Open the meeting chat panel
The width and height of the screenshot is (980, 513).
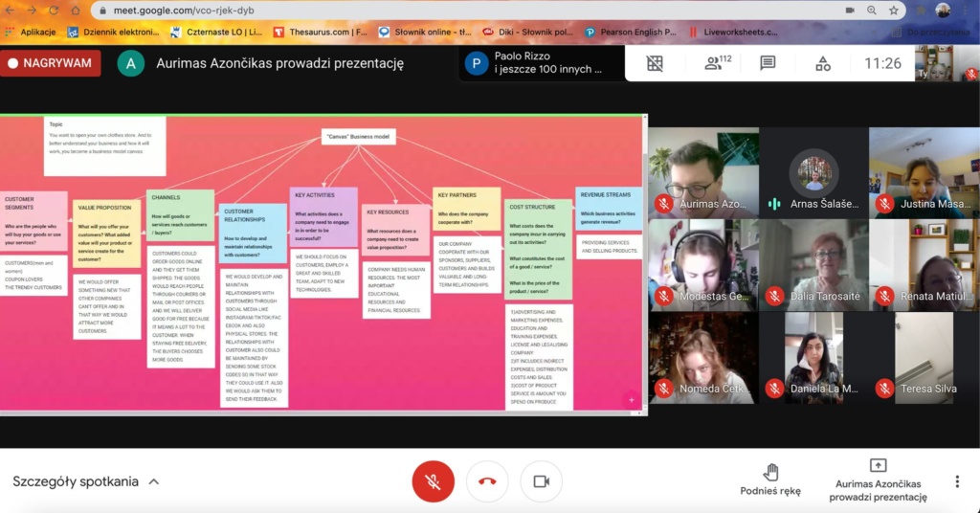coord(768,64)
